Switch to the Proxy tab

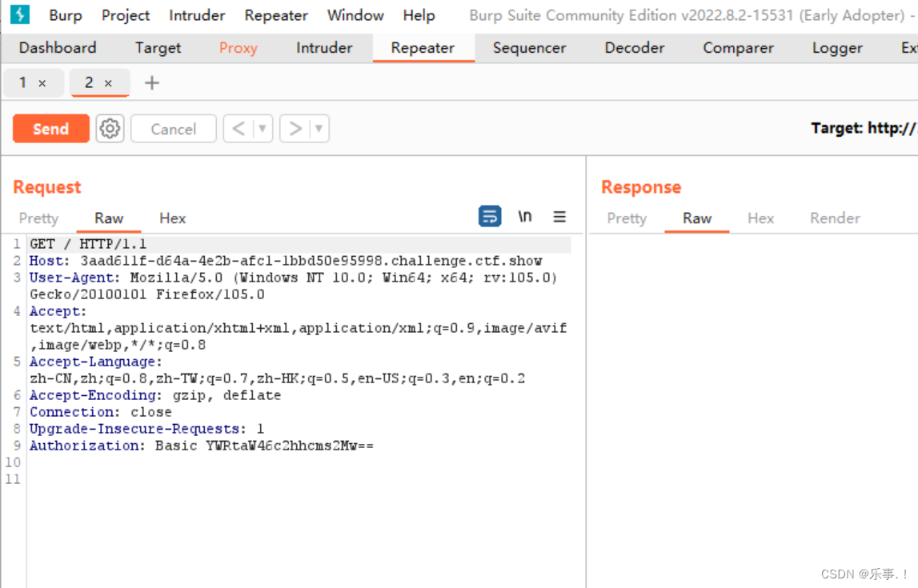pos(239,48)
